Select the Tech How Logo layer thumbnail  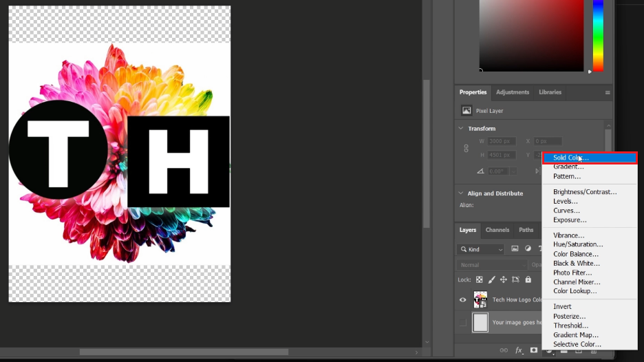[x=480, y=300]
